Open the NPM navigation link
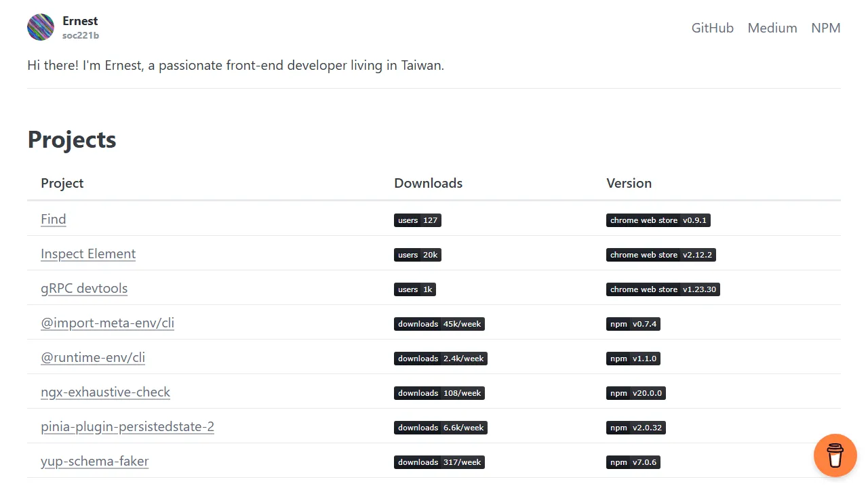868x488 pixels. click(x=825, y=28)
